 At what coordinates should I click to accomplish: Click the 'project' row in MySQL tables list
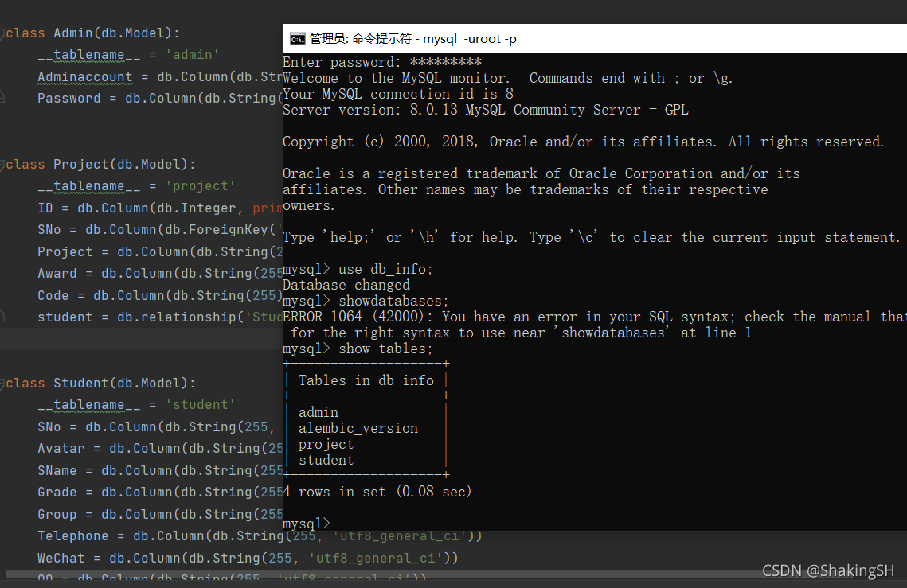click(x=326, y=444)
